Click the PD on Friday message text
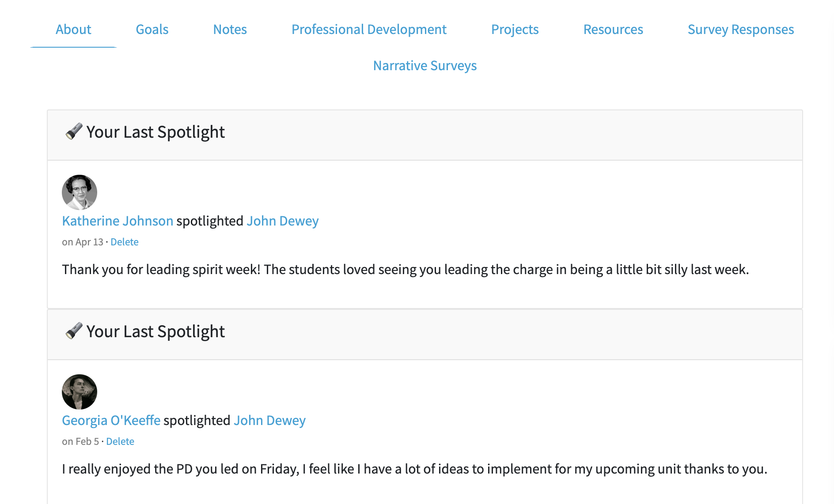This screenshot has width=834, height=504. [x=415, y=469]
